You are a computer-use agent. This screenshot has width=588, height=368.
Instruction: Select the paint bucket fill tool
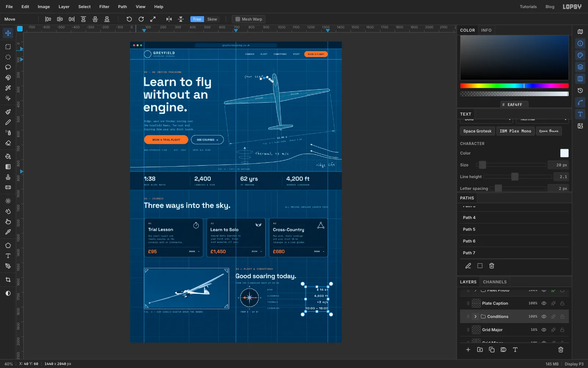8,156
